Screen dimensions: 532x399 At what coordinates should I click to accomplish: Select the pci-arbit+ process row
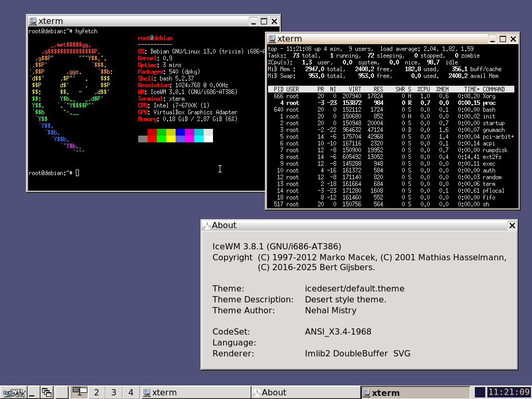click(x=391, y=137)
